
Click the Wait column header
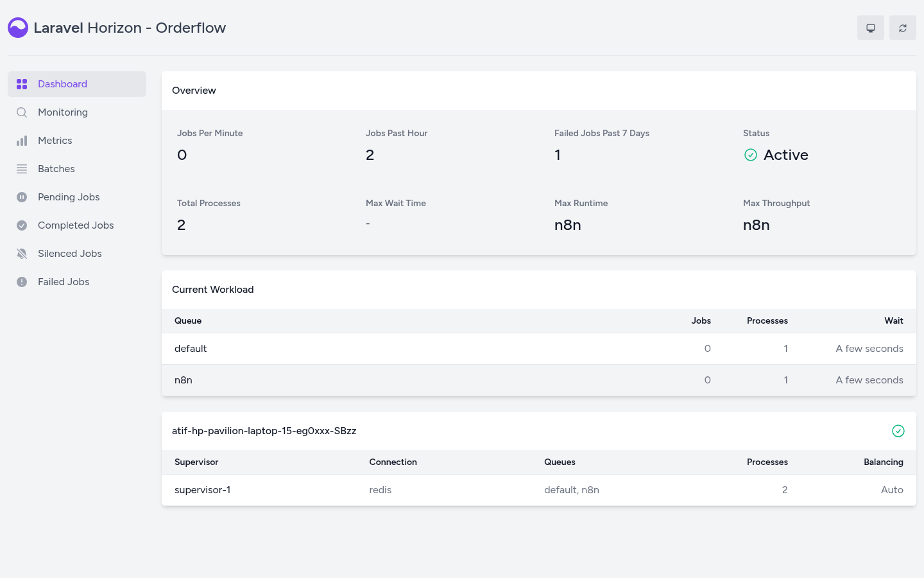(894, 320)
